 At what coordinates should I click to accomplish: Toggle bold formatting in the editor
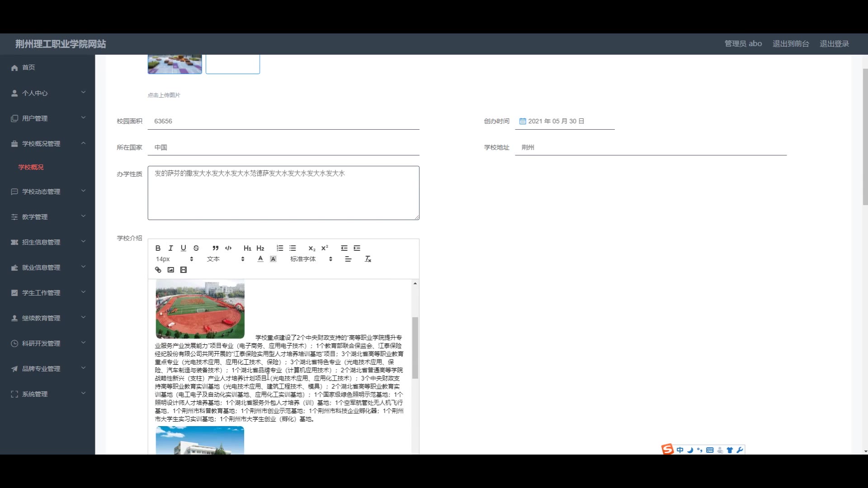(158, 248)
